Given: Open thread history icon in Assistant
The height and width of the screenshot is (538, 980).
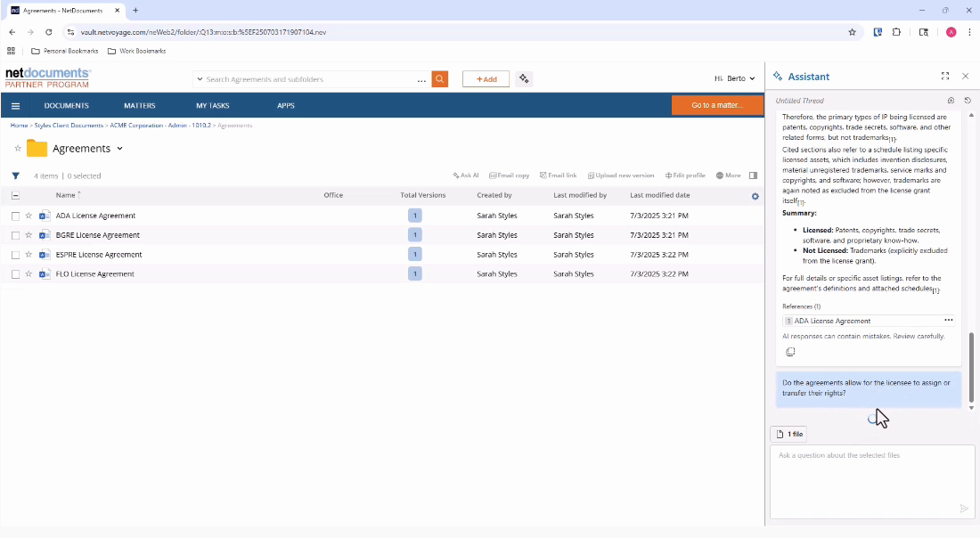Looking at the screenshot, I should coord(968,101).
